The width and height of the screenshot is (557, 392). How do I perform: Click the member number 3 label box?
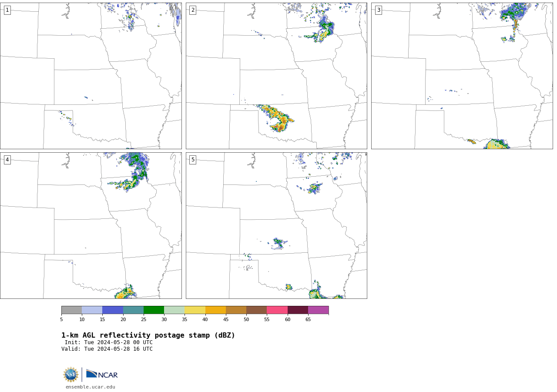tap(378, 10)
